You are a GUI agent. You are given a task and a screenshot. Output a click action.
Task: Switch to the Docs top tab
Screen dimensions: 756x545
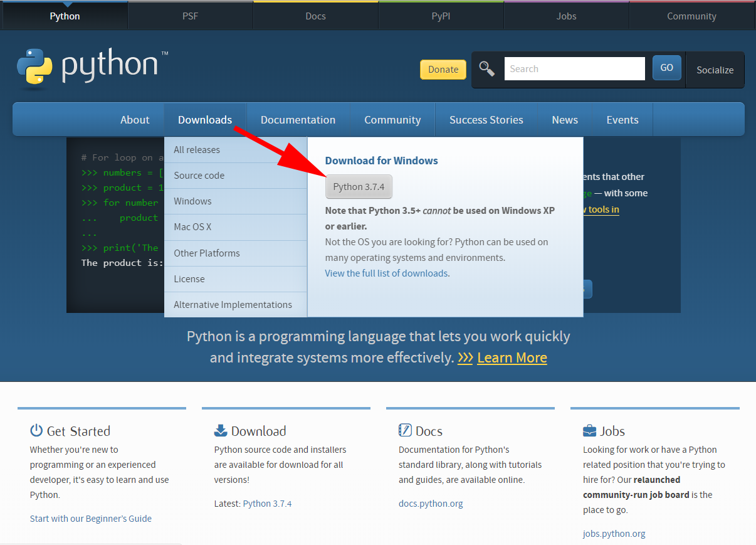316,16
